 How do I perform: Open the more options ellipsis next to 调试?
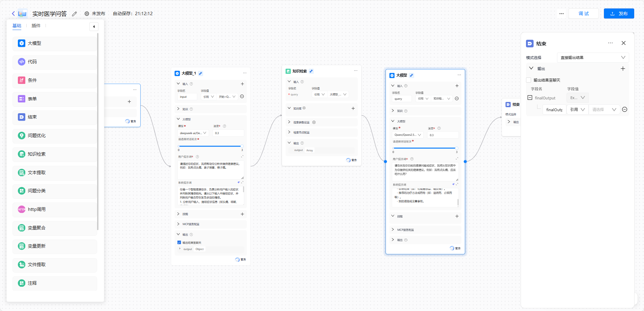pos(561,14)
